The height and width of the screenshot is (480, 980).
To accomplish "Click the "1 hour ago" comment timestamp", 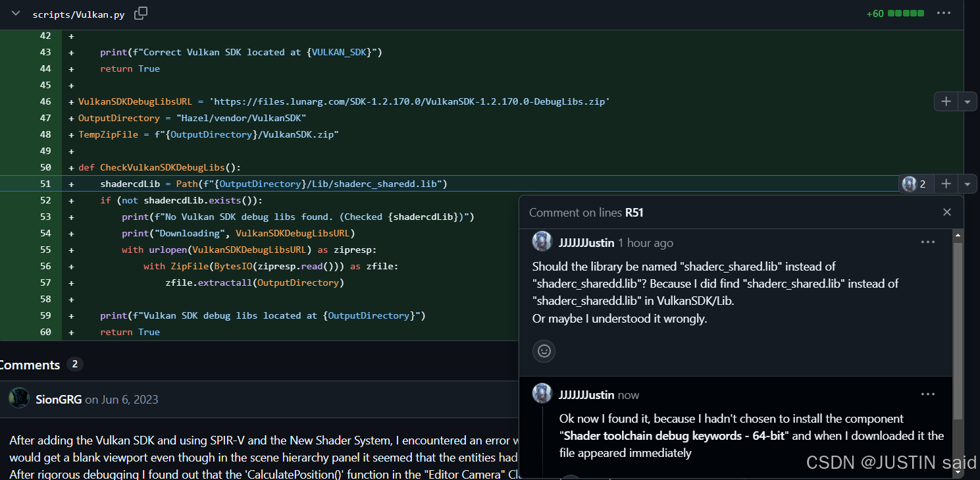I will coord(645,243).
